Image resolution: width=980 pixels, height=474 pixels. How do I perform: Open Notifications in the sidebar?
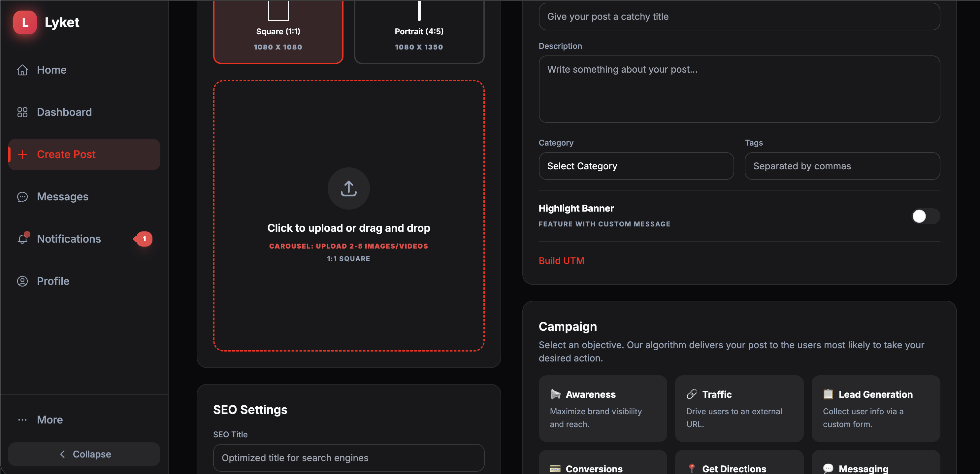(x=84, y=239)
